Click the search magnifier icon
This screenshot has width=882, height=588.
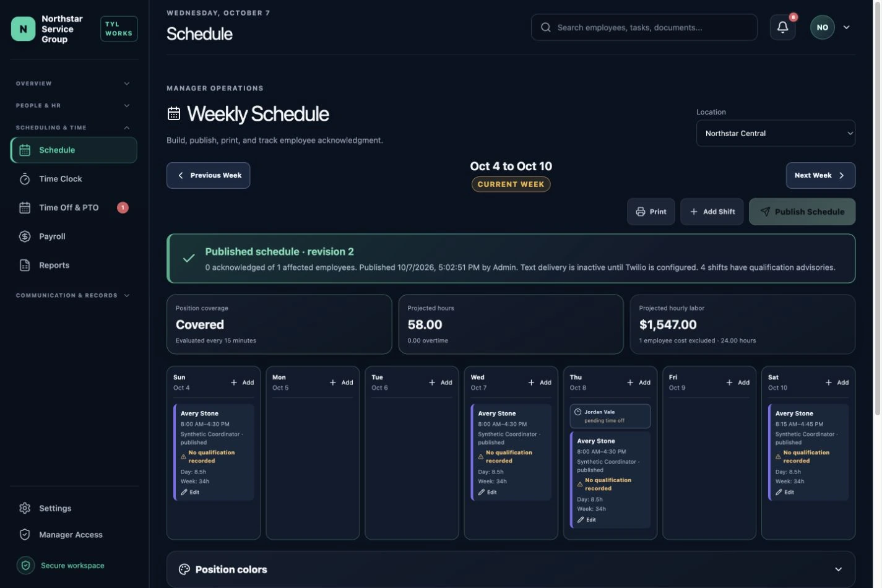coord(545,27)
